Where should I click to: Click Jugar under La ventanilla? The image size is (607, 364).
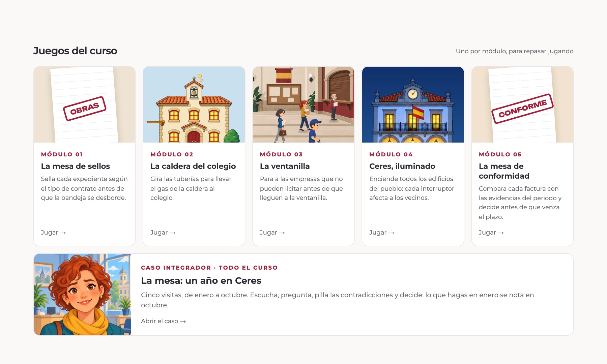pyautogui.click(x=272, y=233)
